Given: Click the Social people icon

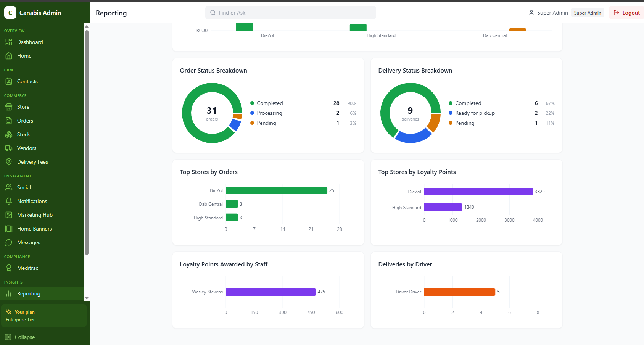Looking at the screenshot, I should coord(9,187).
